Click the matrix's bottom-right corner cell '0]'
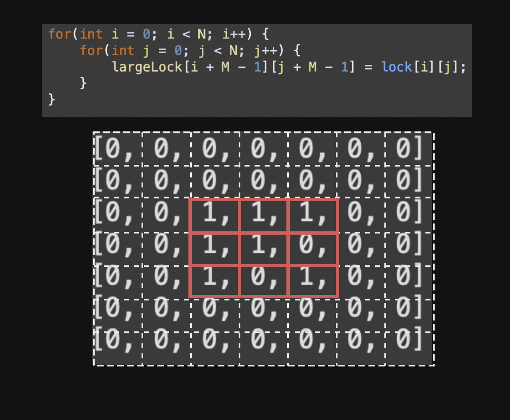Image resolution: width=510 pixels, height=420 pixels. tap(409, 348)
